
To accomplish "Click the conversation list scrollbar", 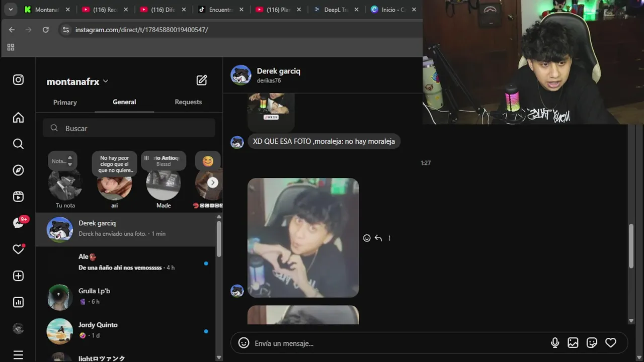I will click(x=219, y=239).
